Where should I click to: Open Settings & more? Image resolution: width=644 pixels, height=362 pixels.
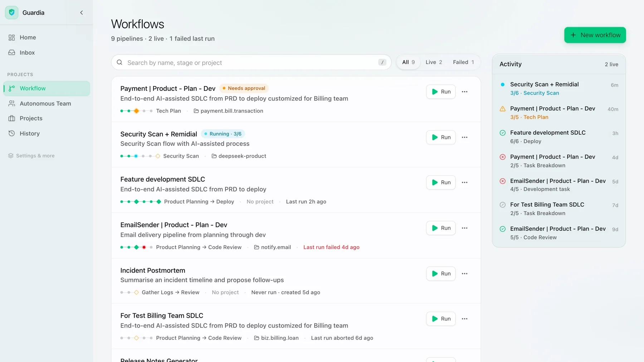pyautogui.click(x=31, y=156)
